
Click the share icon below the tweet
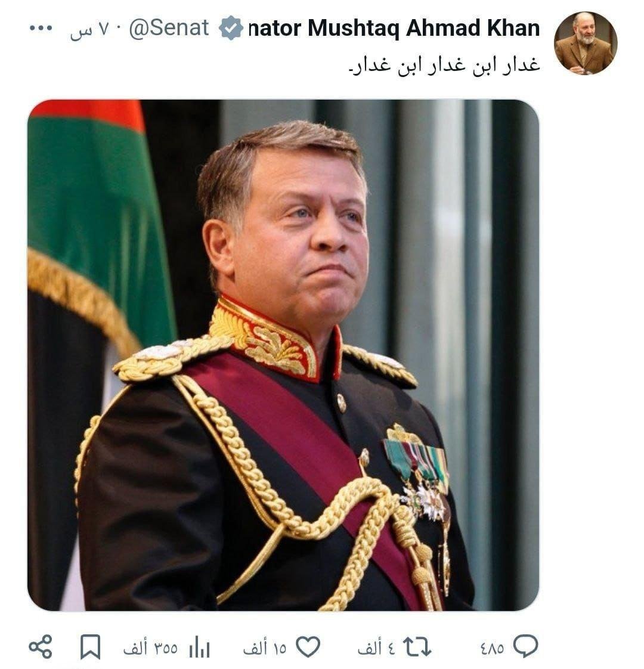pos(41,647)
